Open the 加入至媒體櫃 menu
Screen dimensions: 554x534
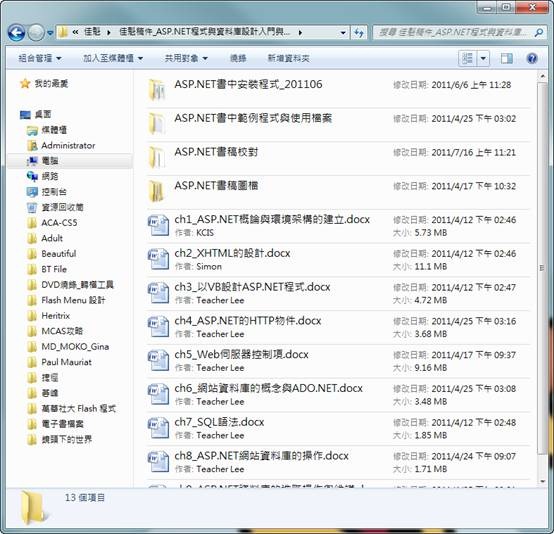113,58
